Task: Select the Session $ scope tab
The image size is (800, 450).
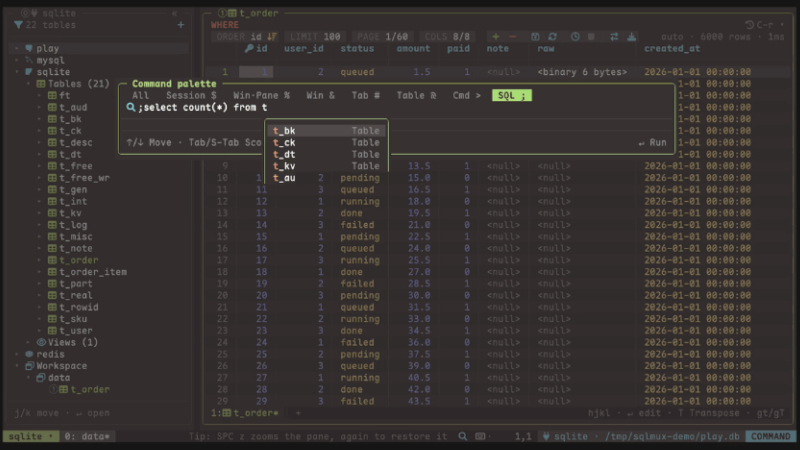Action: (x=191, y=95)
